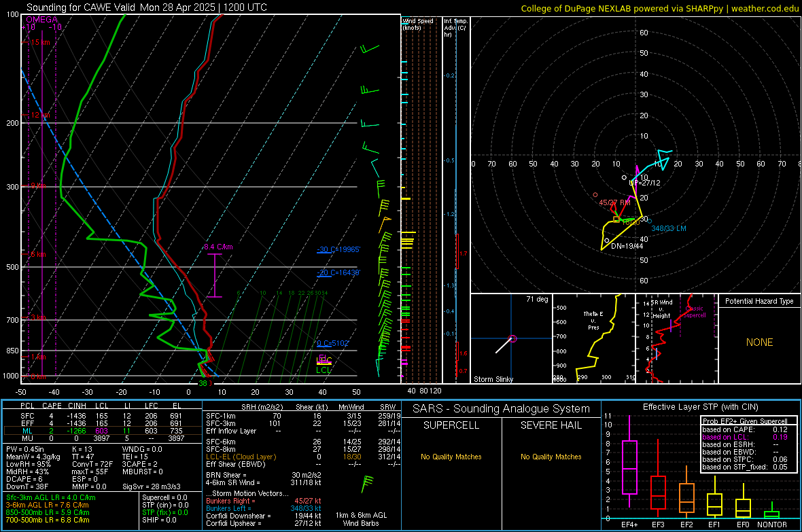This screenshot has height=532, width=802.
Task: Click the 'Corfidi Downshear =' line
Action: pyautogui.click(x=264, y=516)
